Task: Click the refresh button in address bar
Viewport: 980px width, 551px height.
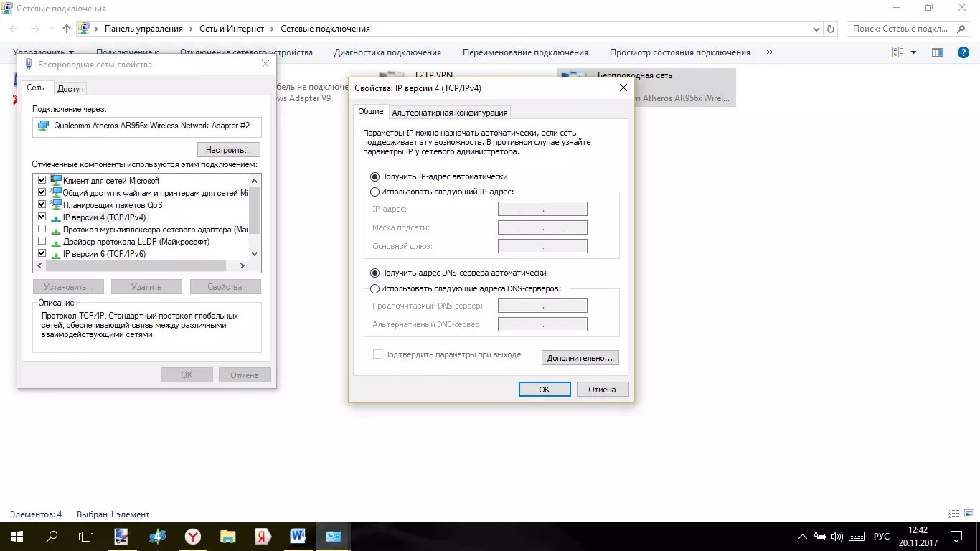Action: click(831, 29)
